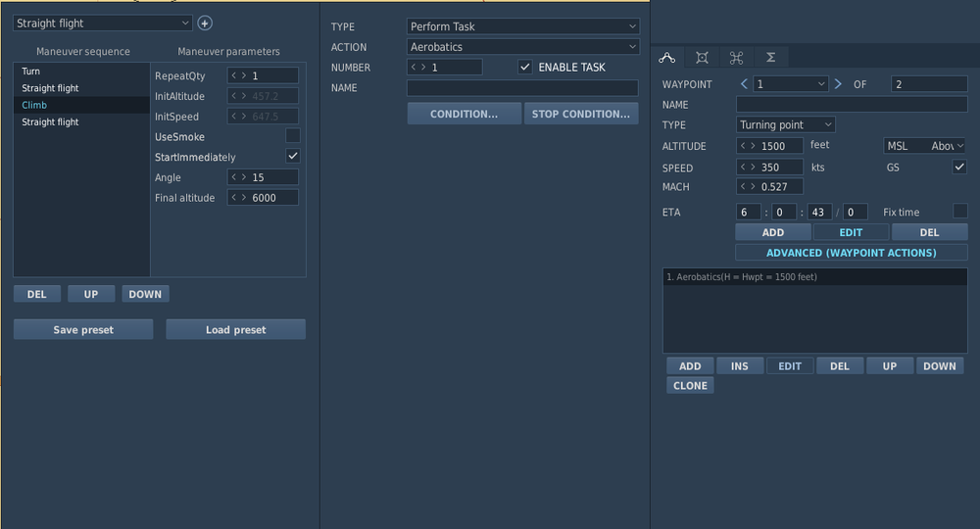This screenshot has height=529, width=980.
Task: Click UP below waypoint actions list
Action: pyautogui.click(x=890, y=366)
